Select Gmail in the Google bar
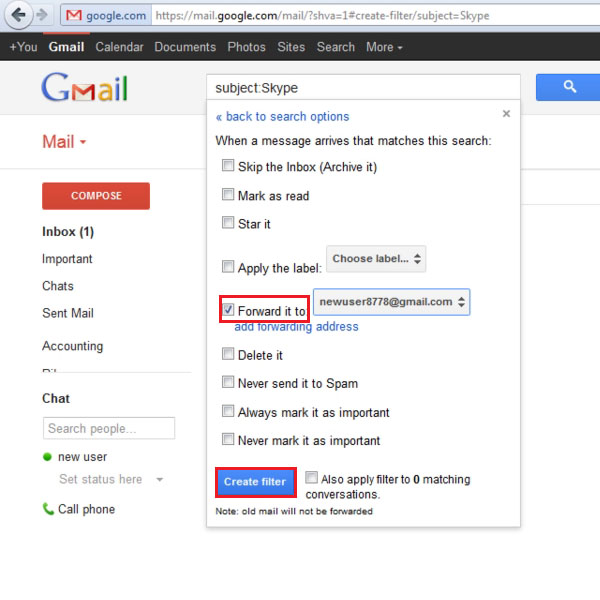 [66, 47]
